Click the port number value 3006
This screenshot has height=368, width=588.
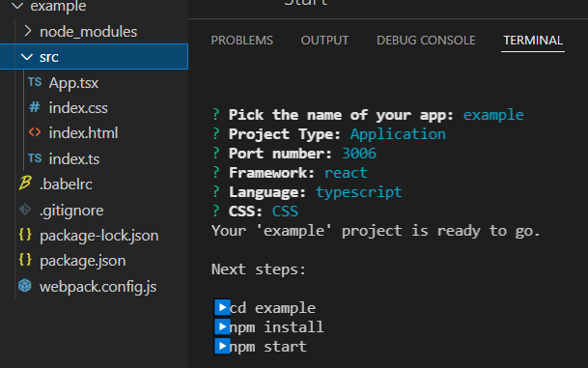click(359, 154)
